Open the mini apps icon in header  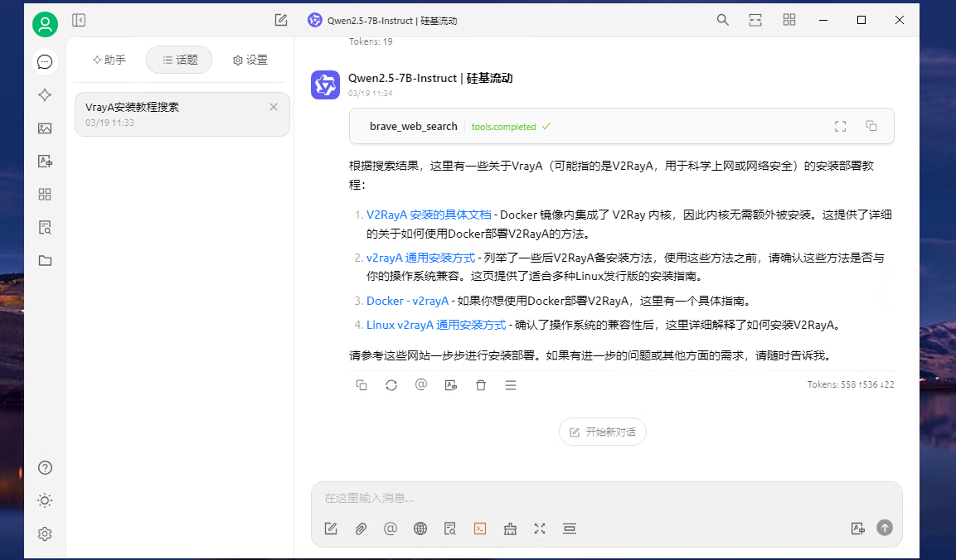coord(789,20)
